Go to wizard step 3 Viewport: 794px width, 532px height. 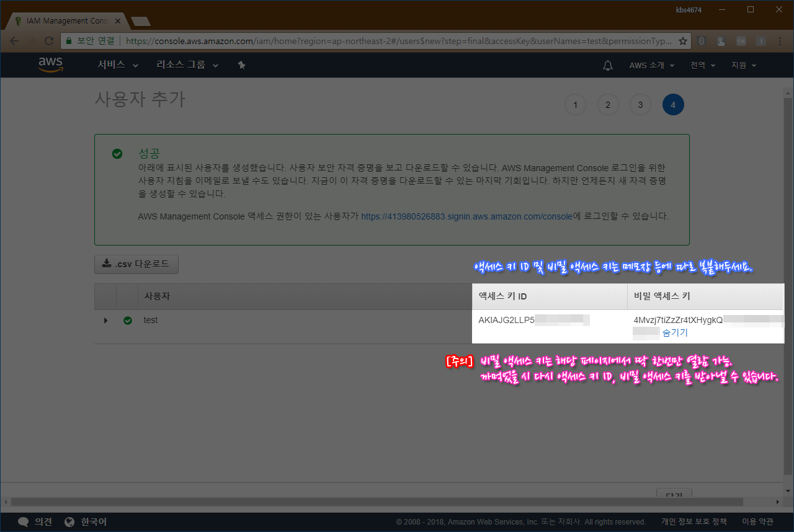click(x=640, y=105)
